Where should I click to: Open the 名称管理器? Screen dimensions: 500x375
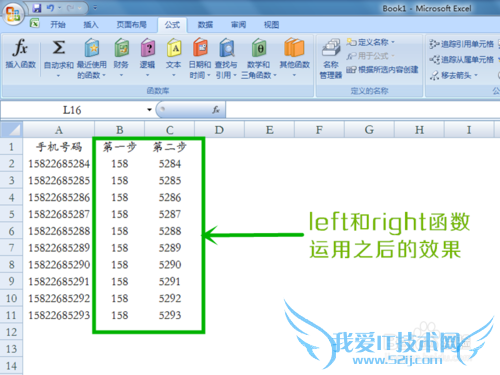331,59
